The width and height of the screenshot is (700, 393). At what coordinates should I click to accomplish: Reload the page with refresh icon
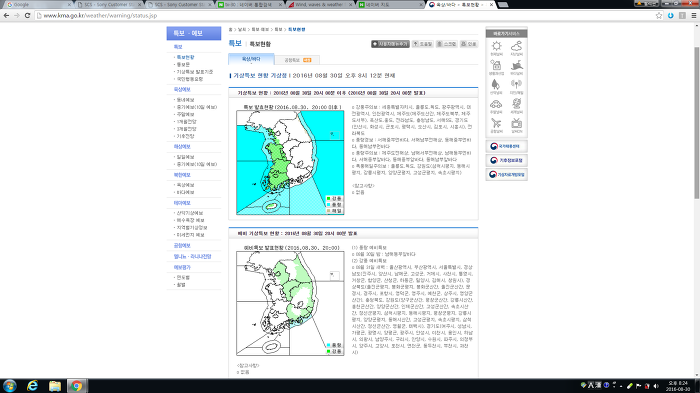tap(27, 16)
